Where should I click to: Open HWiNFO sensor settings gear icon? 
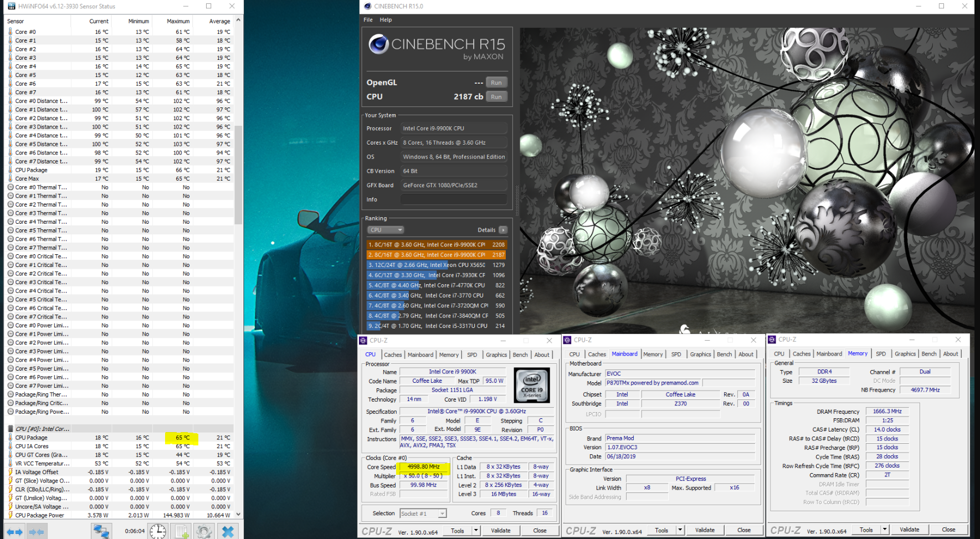tap(204, 532)
